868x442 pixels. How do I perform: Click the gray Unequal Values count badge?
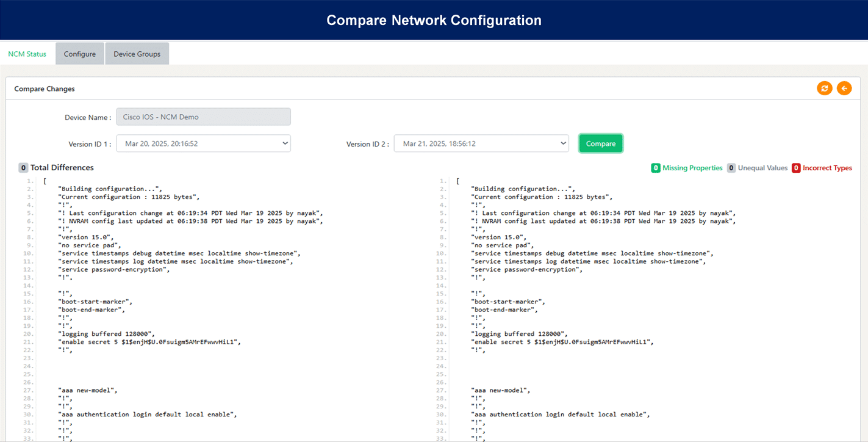point(731,168)
